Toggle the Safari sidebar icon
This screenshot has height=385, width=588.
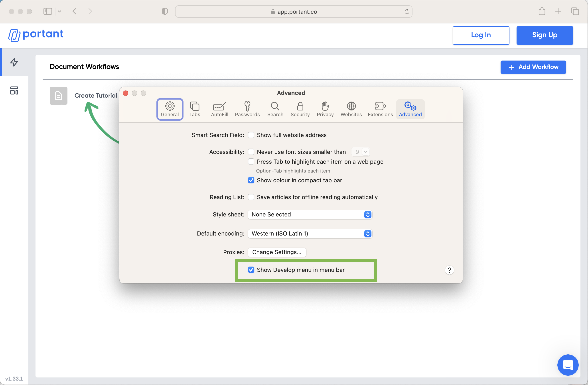(x=48, y=11)
